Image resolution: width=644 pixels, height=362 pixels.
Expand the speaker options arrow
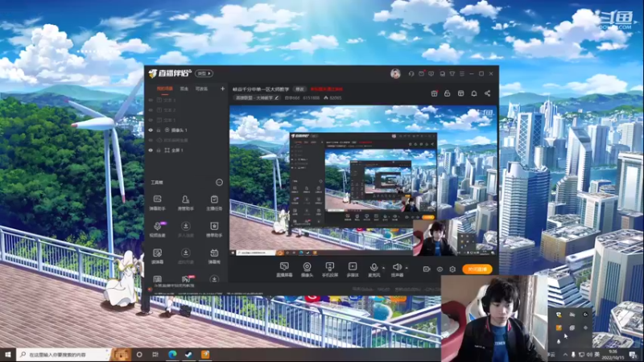tap(407, 268)
